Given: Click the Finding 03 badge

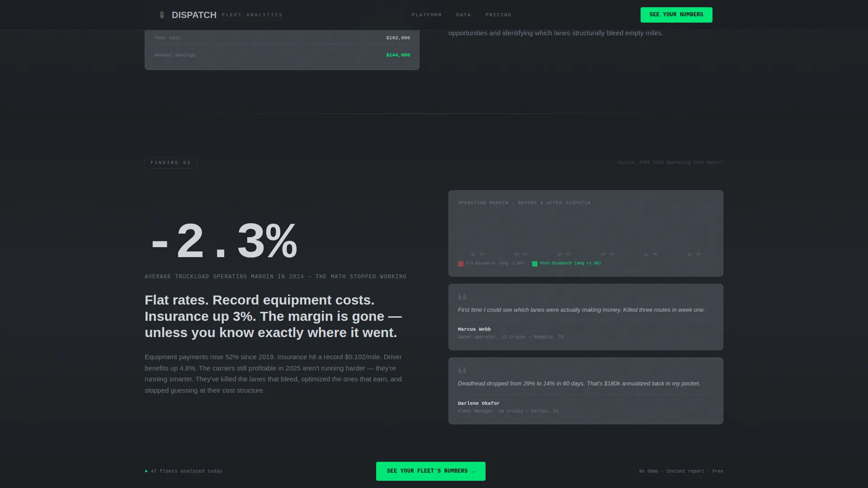Looking at the screenshot, I should [171, 163].
